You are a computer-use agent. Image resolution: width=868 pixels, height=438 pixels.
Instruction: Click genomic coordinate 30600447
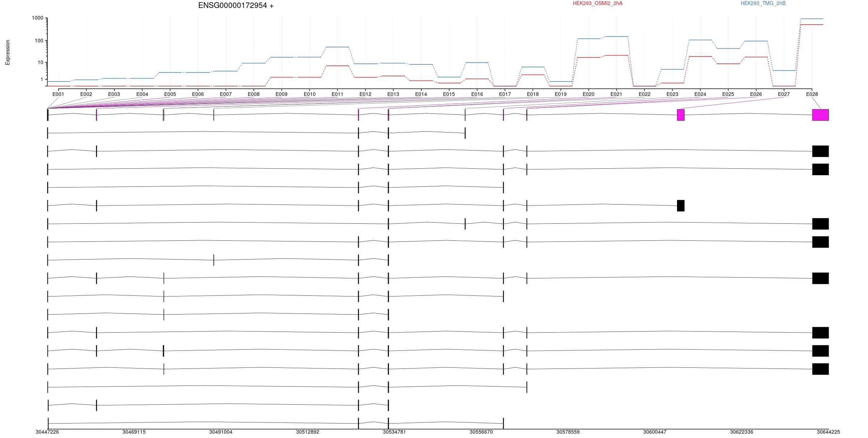655,432
